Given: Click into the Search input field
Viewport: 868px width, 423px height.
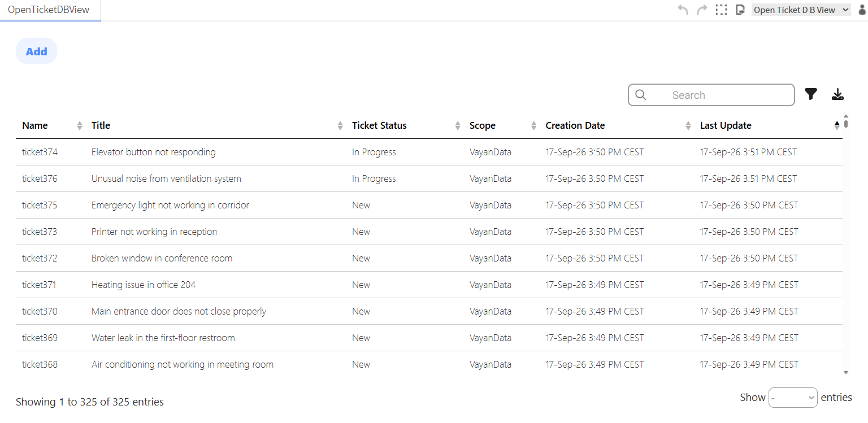Looking at the screenshot, I should (x=711, y=95).
